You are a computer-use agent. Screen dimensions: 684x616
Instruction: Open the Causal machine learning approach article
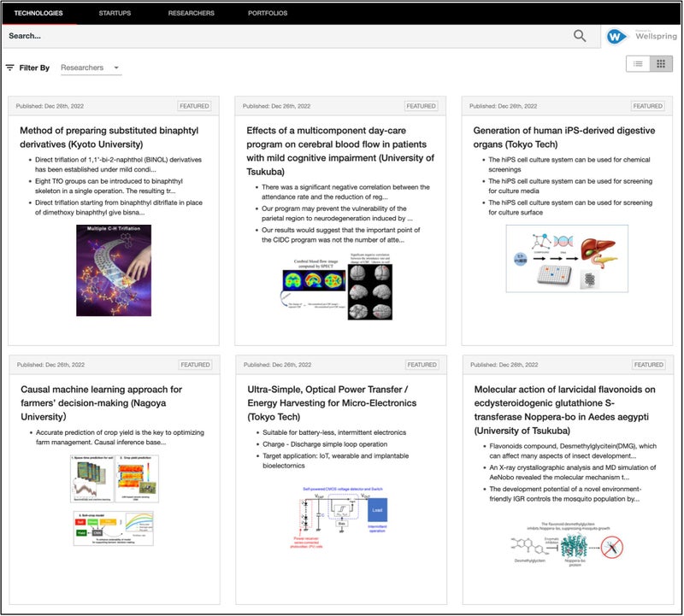pos(101,402)
